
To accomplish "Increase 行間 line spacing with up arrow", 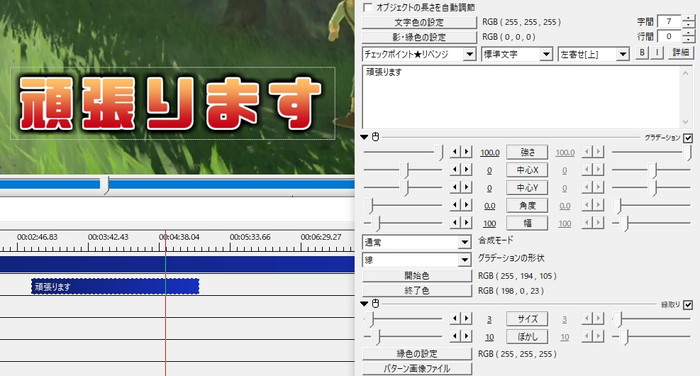I will [689, 33].
